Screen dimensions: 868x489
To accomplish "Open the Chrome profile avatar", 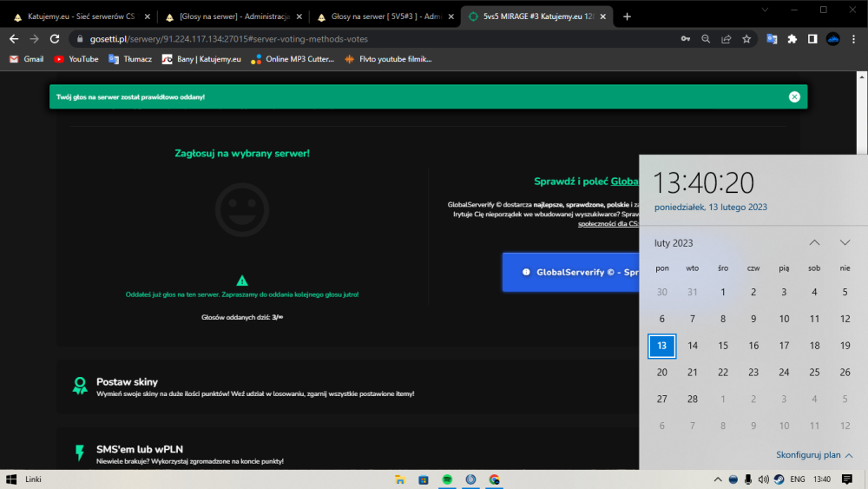I will (833, 39).
